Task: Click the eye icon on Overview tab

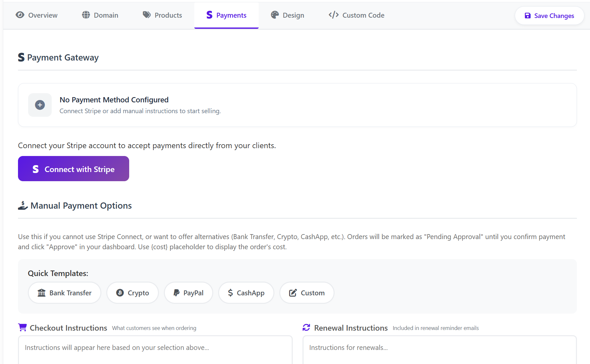Action: [20, 15]
